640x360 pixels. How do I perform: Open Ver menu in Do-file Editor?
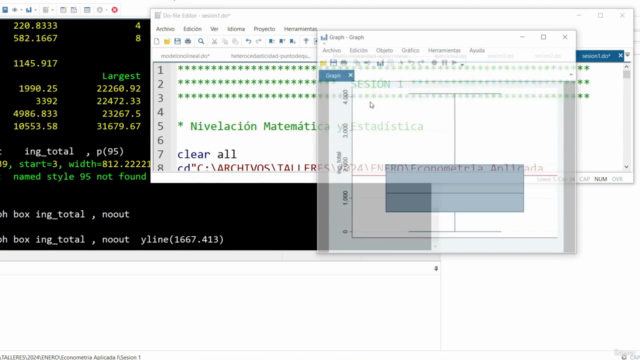tap(214, 29)
